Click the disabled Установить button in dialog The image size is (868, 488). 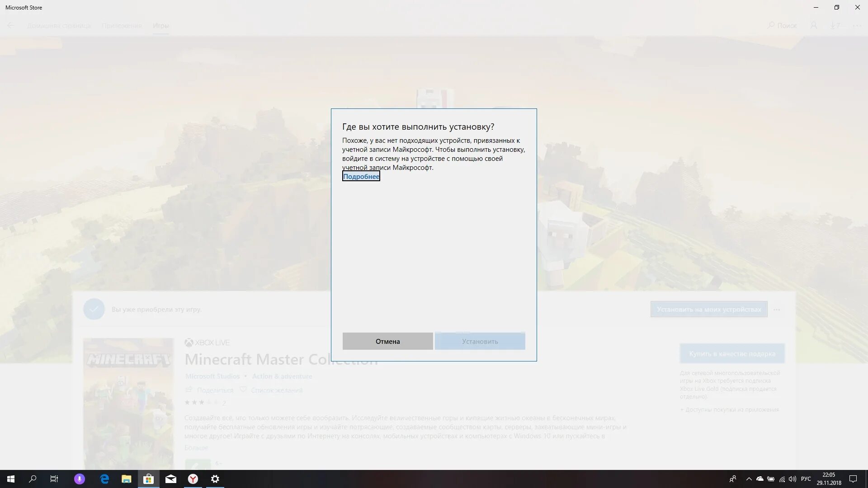pyautogui.click(x=480, y=341)
